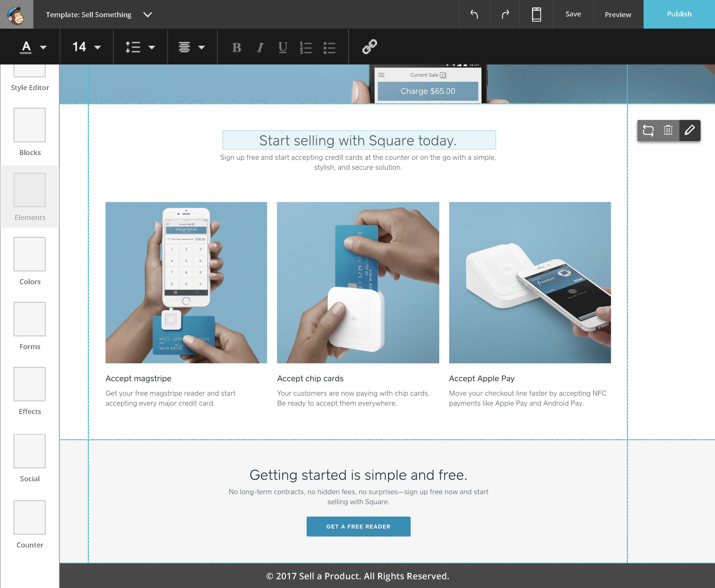Insert a hyperlink with the link icon
715x588 pixels.
tap(370, 47)
